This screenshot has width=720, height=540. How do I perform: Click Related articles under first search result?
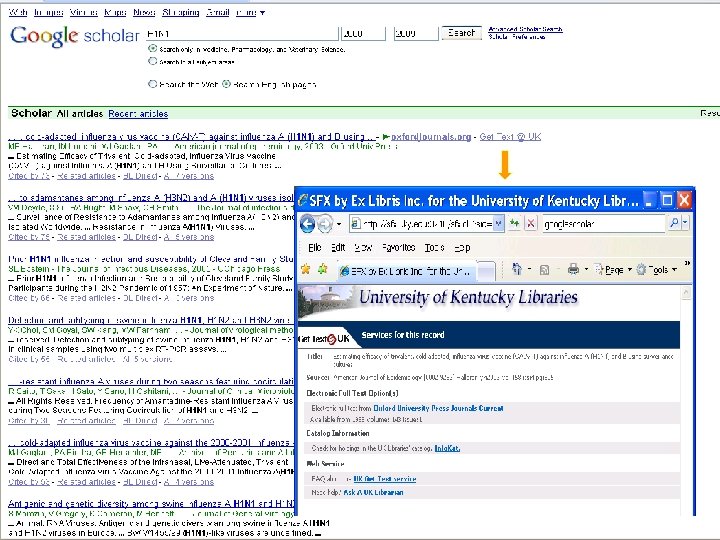86,176
